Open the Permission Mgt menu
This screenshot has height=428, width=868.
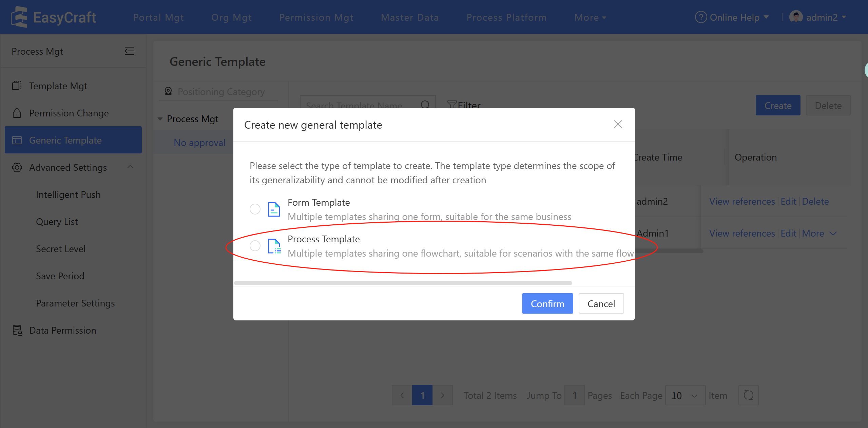click(x=316, y=17)
